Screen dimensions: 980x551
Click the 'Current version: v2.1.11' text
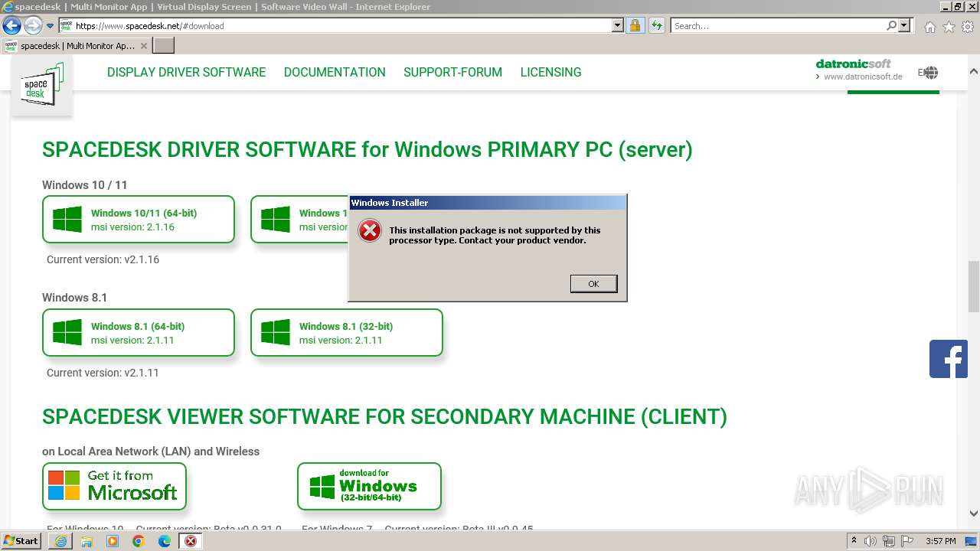click(103, 373)
